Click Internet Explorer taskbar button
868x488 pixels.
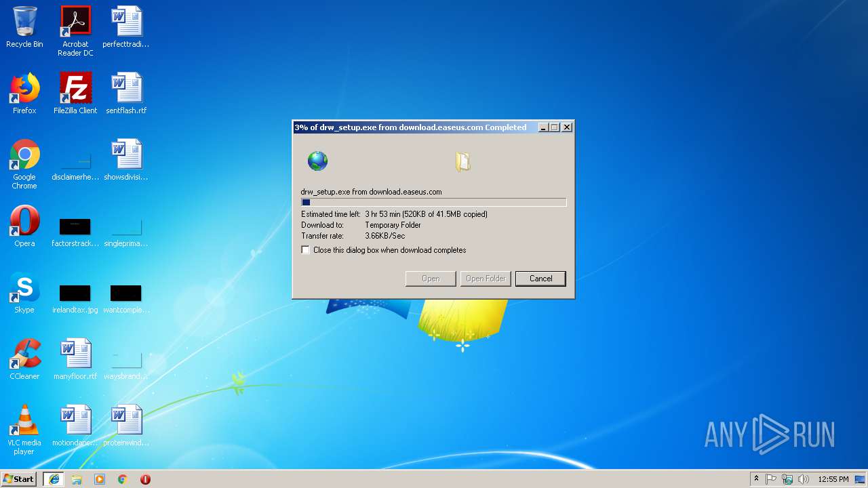[54, 479]
